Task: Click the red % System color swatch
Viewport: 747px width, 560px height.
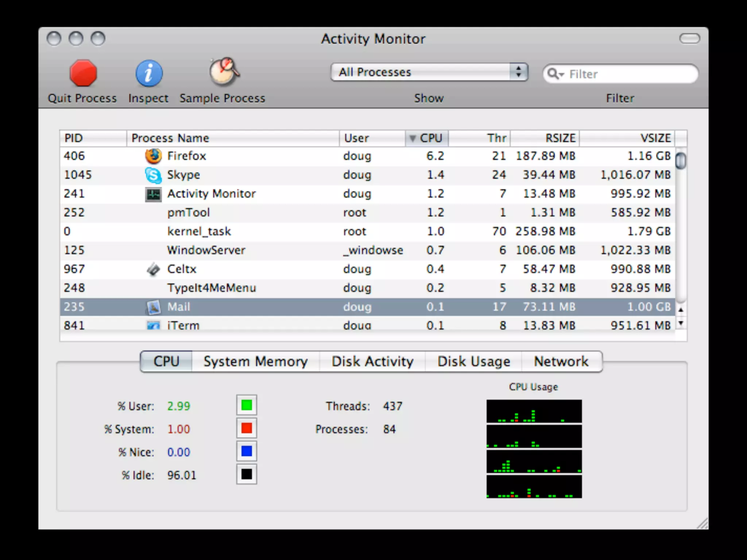Action: pyautogui.click(x=247, y=428)
